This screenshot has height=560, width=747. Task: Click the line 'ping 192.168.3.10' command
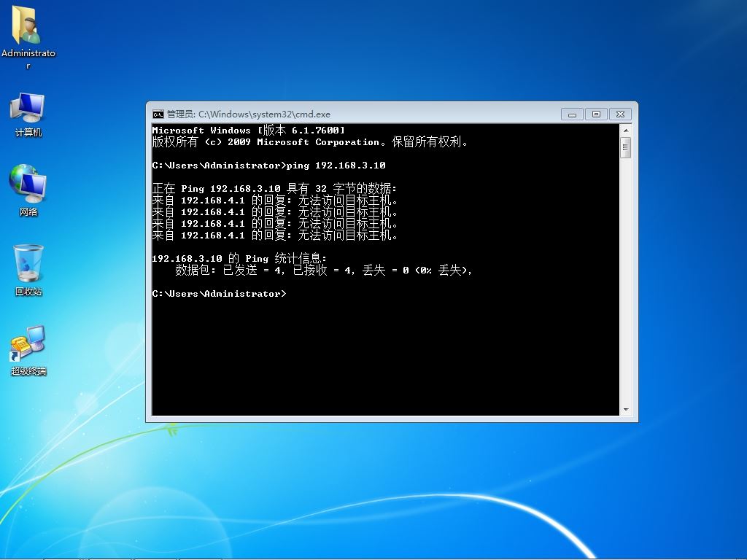point(336,166)
